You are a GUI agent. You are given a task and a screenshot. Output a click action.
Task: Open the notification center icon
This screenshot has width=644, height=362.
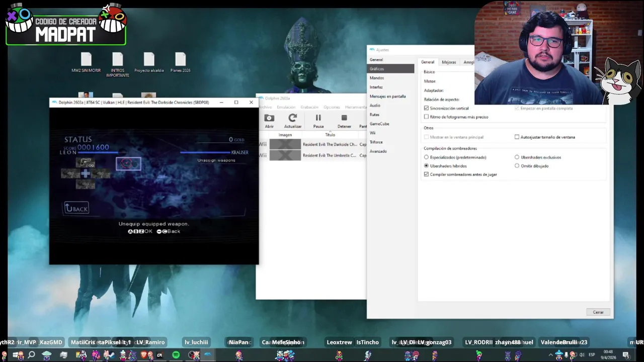(626, 355)
